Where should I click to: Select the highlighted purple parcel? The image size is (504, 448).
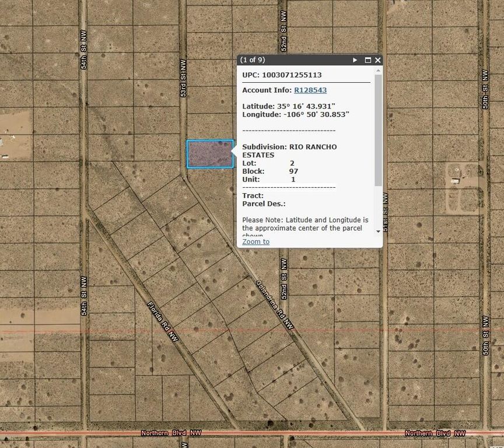coord(209,154)
